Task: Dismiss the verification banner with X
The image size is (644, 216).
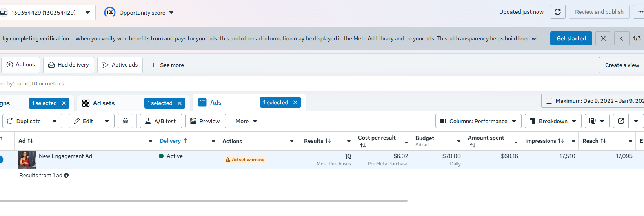Action: coord(603,38)
